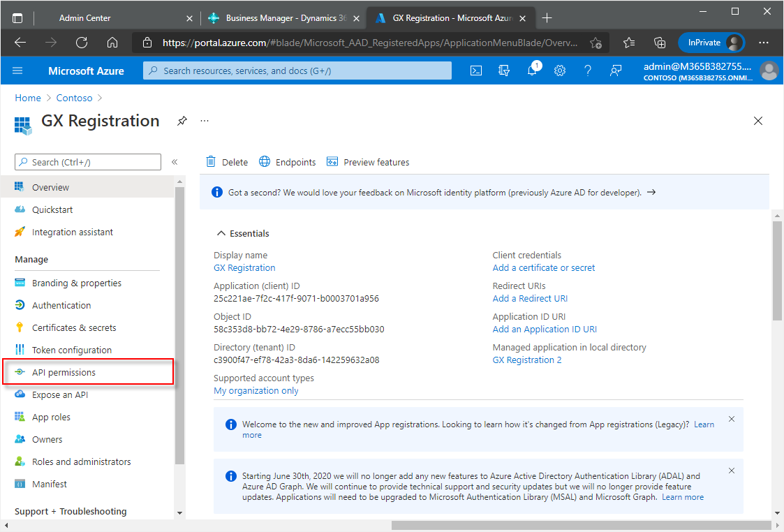Viewport: 784px width, 532px height.
Task: Open Certificates & secrets menu item
Action: pyautogui.click(x=74, y=327)
